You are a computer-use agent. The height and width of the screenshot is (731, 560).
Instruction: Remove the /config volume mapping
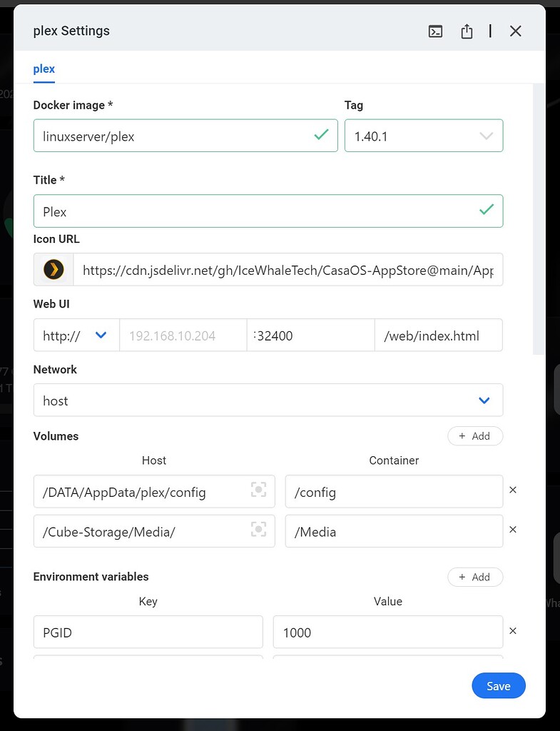pos(512,490)
